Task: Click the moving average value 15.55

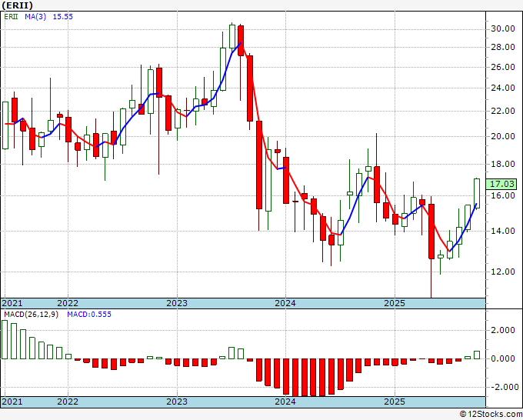Action: pyautogui.click(x=63, y=17)
